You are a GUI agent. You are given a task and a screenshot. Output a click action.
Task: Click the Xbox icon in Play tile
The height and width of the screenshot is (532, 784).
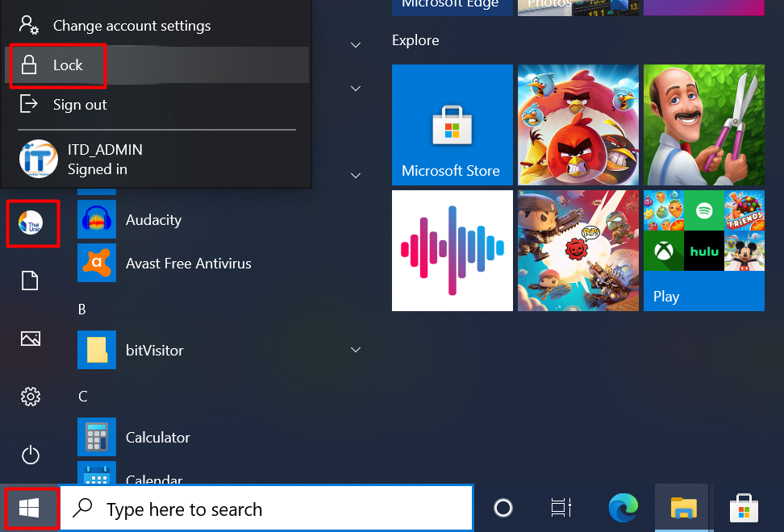click(664, 250)
